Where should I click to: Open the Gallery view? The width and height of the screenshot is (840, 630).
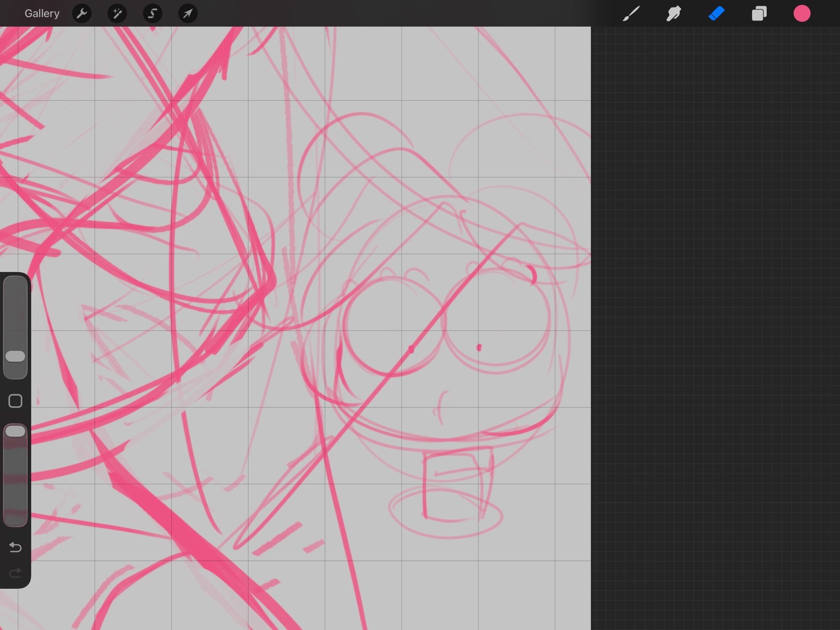coord(42,13)
